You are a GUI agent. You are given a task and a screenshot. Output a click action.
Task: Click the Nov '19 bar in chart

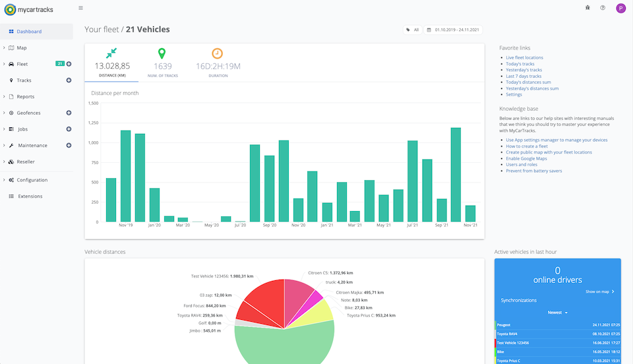125,176
